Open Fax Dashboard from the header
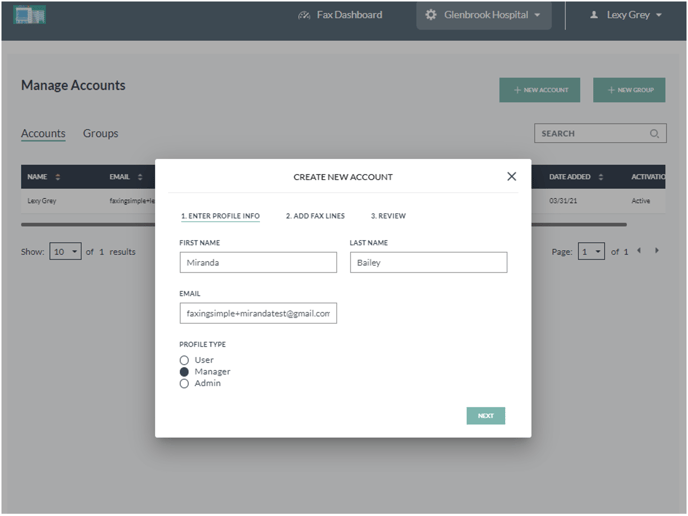Viewport: 688px width, 516px height. click(x=340, y=15)
